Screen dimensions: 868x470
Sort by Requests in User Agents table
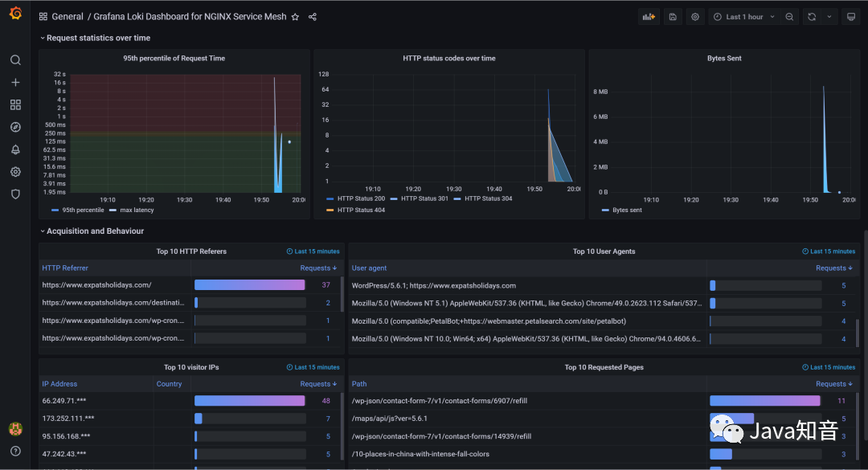pyautogui.click(x=834, y=268)
